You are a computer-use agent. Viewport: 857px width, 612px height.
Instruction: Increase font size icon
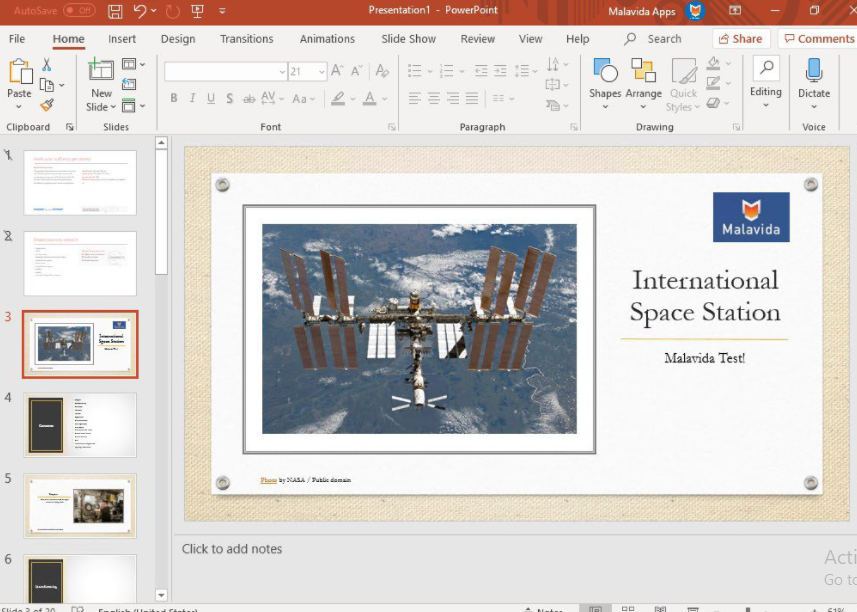337,70
